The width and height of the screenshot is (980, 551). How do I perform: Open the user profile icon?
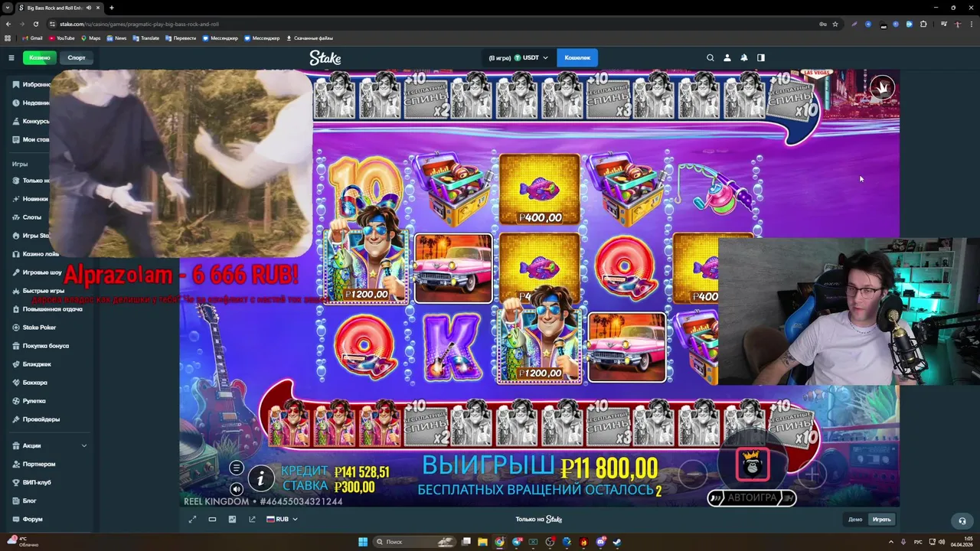point(727,57)
